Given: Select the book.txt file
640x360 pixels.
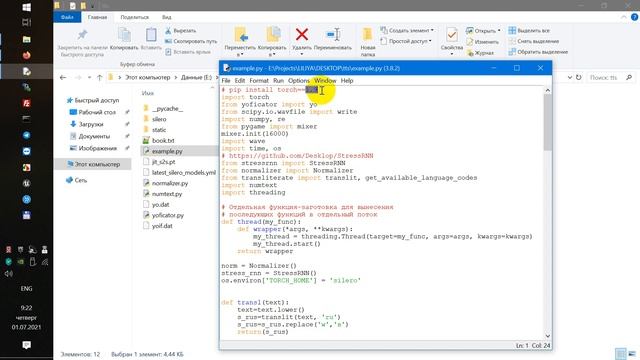Looking at the screenshot, I should point(159,140).
